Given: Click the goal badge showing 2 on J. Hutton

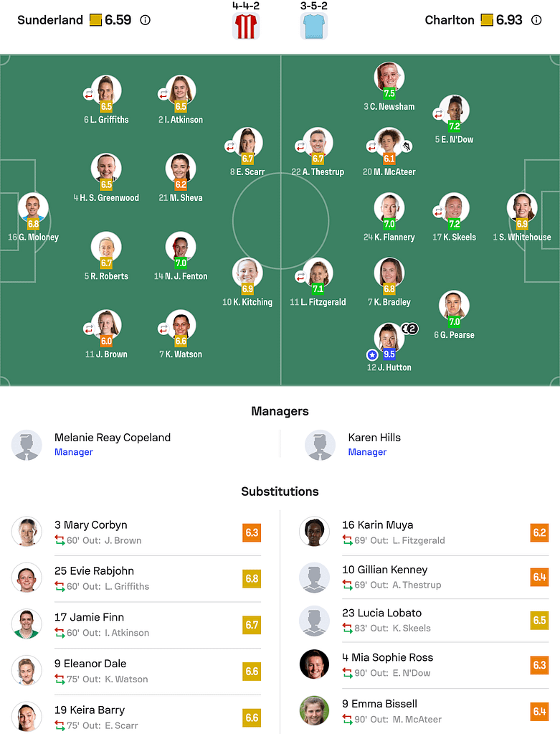Looking at the screenshot, I should coord(410,328).
